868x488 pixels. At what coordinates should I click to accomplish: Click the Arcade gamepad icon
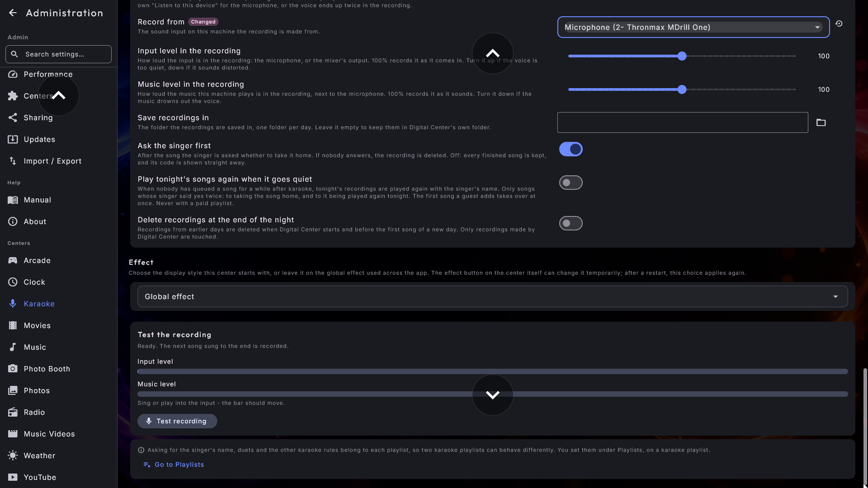point(13,260)
